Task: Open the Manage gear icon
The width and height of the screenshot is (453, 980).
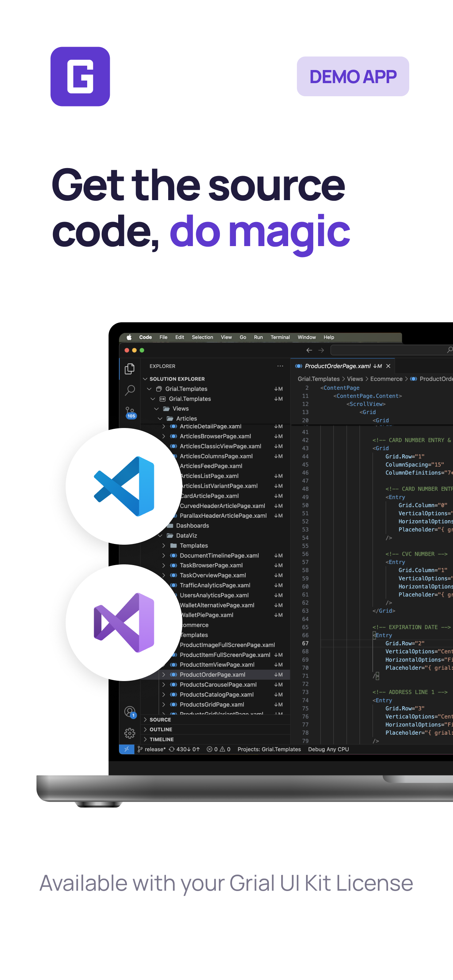Action: (130, 733)
